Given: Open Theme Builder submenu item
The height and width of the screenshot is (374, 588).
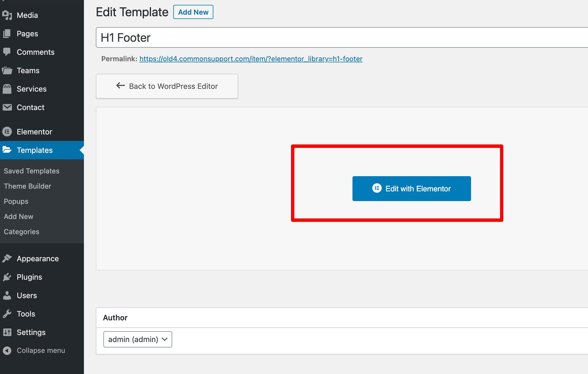Looking at the screenshot, I should [28, 186].
